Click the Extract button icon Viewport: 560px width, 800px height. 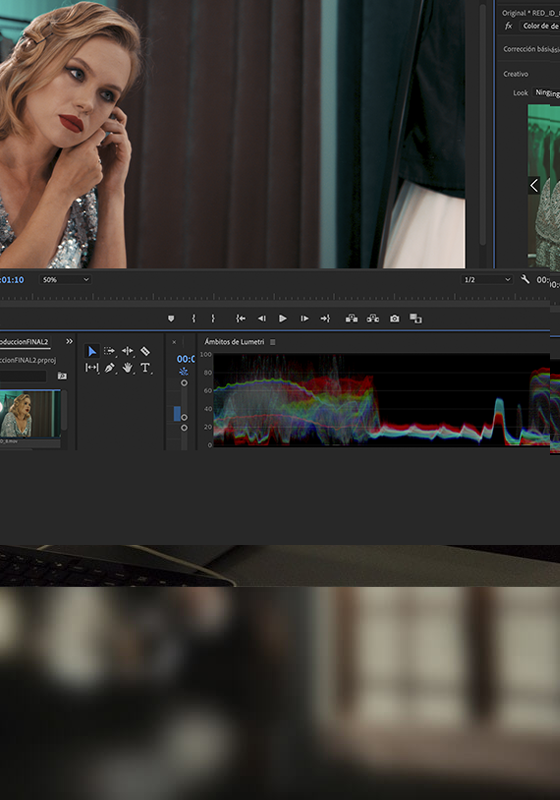(x=373, y=318)
